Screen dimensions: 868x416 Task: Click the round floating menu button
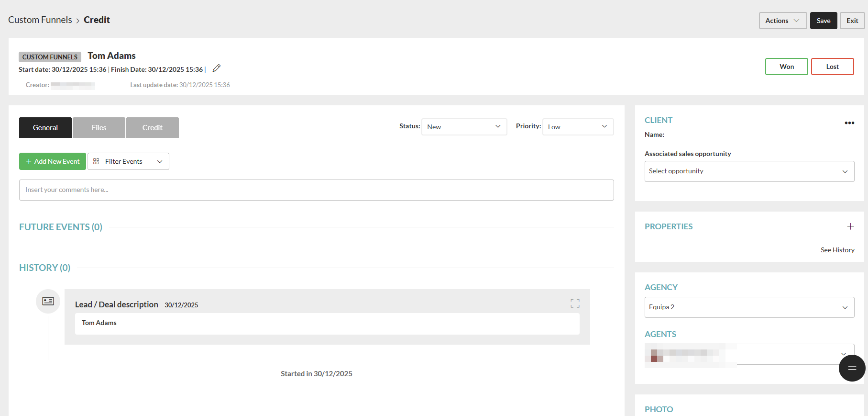(852, 368)
